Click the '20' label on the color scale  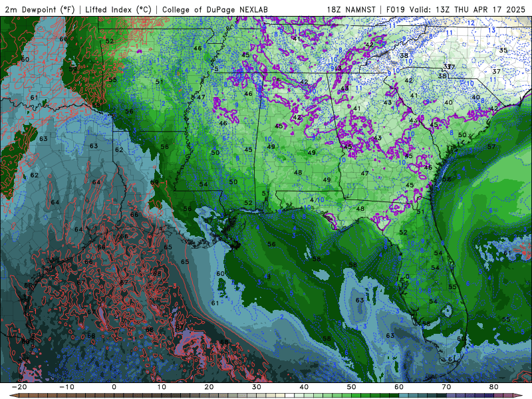click(209, 387)
